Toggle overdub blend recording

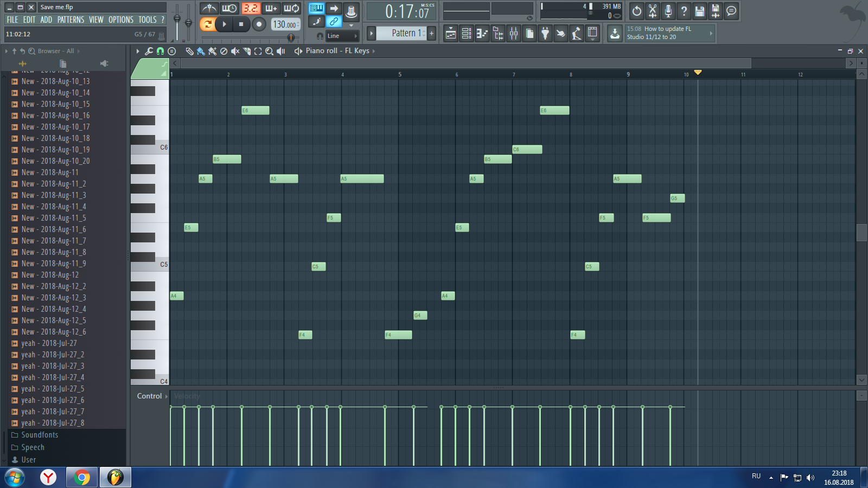coord(271,8)
